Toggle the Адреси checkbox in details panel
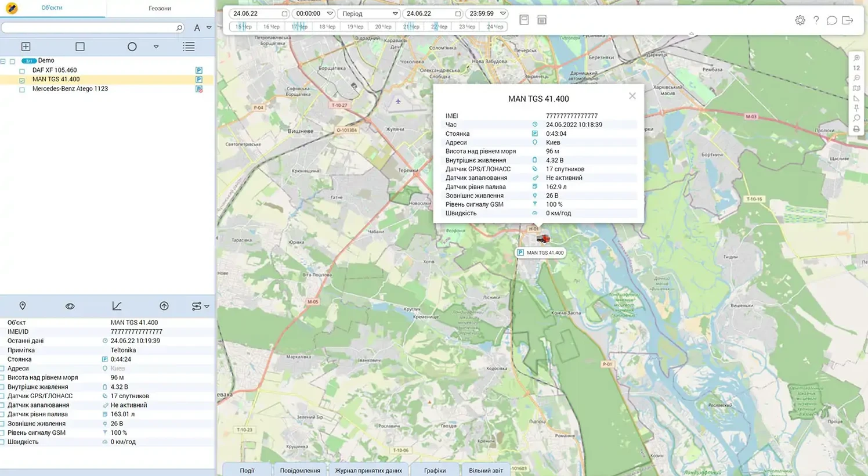 coord(2,369)
